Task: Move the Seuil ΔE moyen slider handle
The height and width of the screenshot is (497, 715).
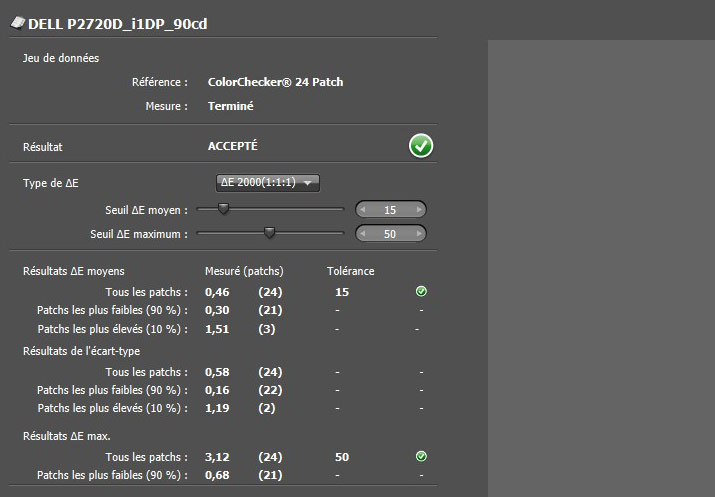Action: [x=223, y=209]
